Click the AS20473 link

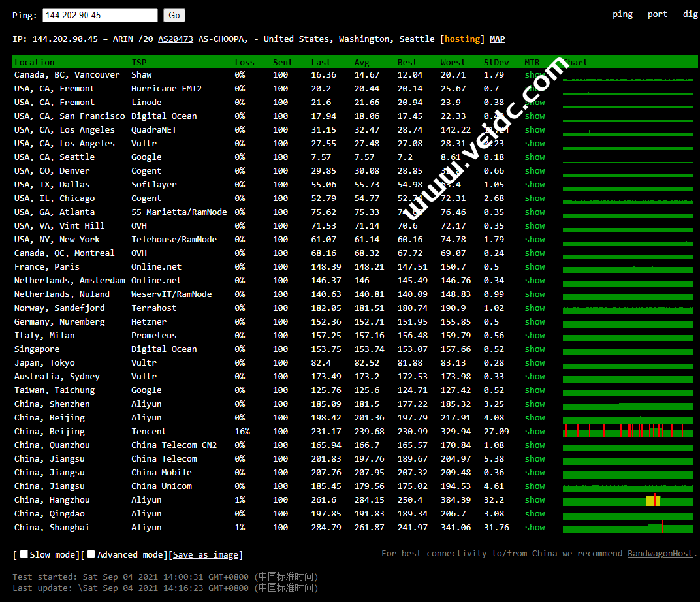pos(176,39)
